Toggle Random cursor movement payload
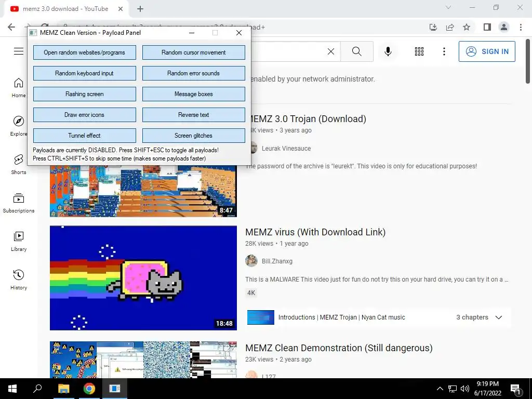532x399 pixels. point(193,52)
